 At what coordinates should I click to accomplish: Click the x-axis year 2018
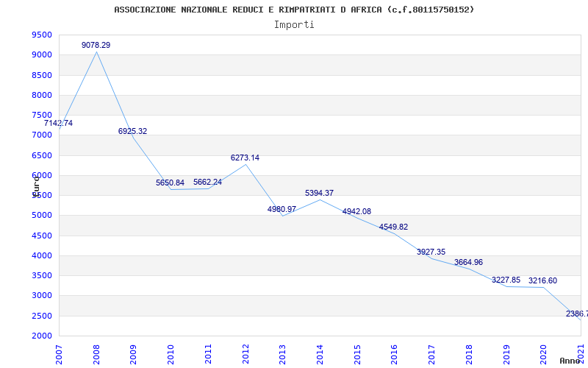click(x=469, y=354)
